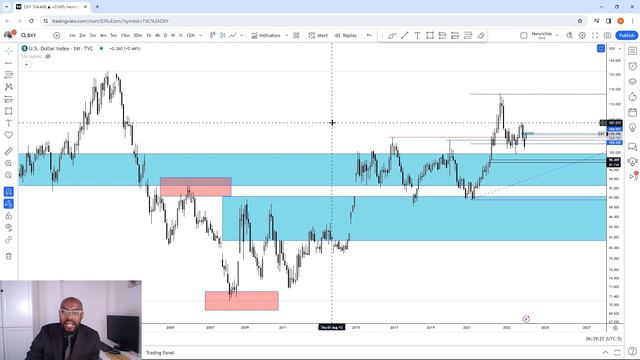The image size is (640, 360).
Task: Toggle stay in drawing mode
Action: 9,204
